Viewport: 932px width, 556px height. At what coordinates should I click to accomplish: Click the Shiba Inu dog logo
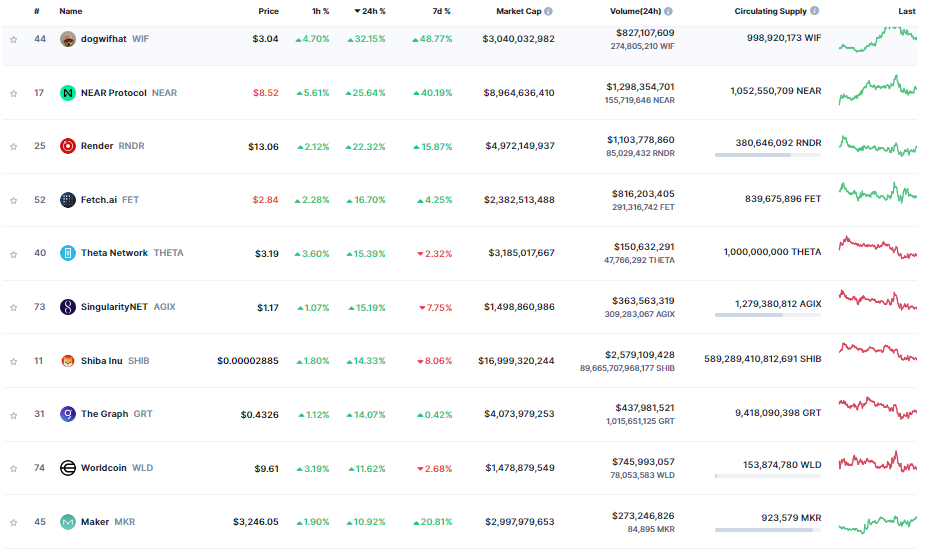pyautogui.click(x=68, y=361)
